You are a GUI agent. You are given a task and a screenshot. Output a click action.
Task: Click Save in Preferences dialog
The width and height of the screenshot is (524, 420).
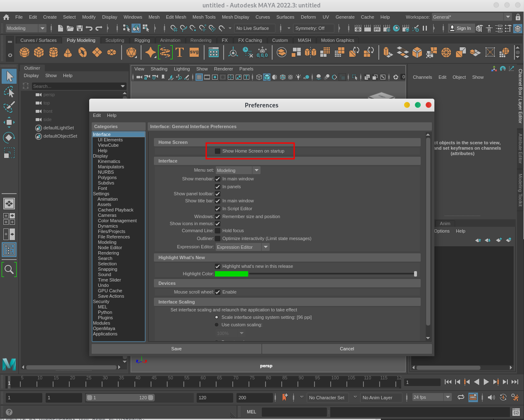point(176,349)
